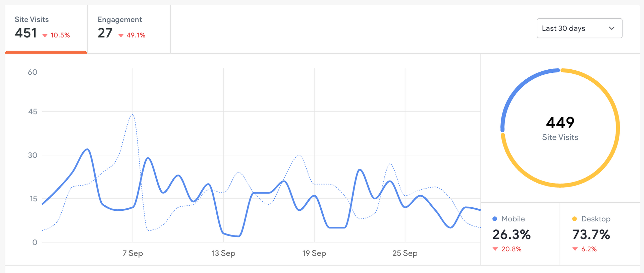Click the dotted line peak near 7 Sep

click(133, 115)
